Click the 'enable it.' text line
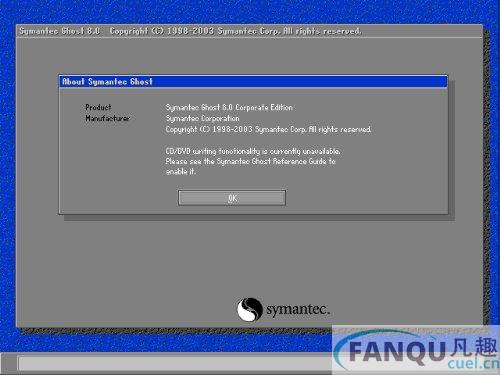The image size is (500, 375). click(x=180, y=172)
